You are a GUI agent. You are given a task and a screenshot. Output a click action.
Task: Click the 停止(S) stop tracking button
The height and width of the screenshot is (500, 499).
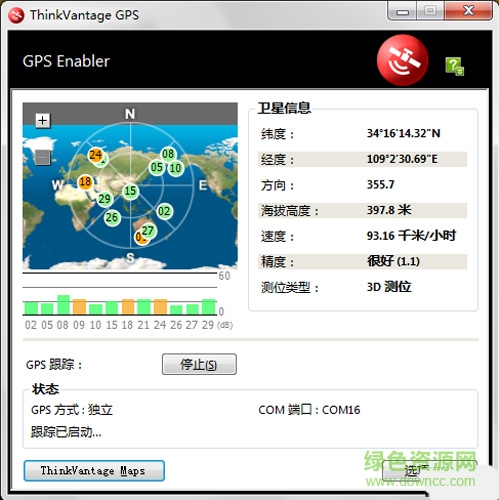(199, 364)
